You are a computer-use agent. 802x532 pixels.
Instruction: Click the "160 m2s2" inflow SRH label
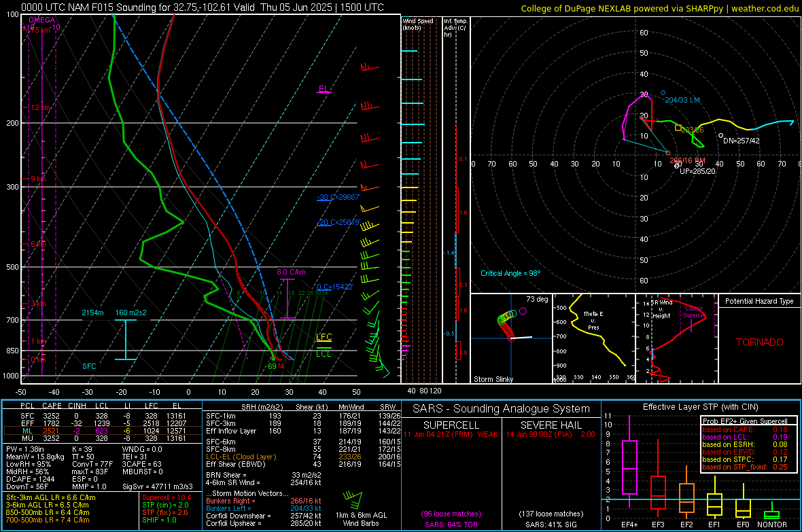(131, 313)
